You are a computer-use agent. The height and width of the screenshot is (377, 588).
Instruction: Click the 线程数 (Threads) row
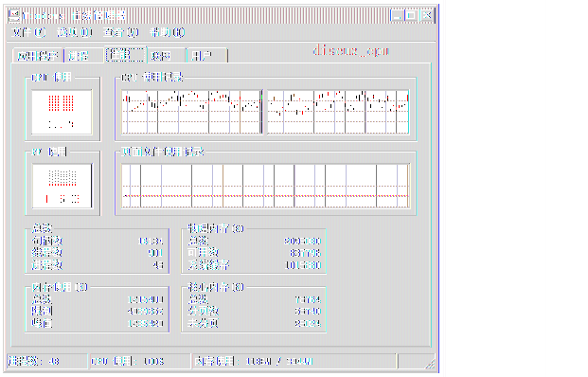tap(98, 253)
